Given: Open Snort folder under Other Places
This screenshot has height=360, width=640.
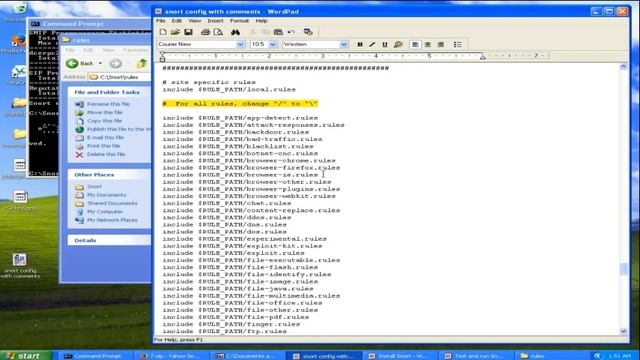Looking at the screenshot, I should pyautogui.click(x=94, y=187).
